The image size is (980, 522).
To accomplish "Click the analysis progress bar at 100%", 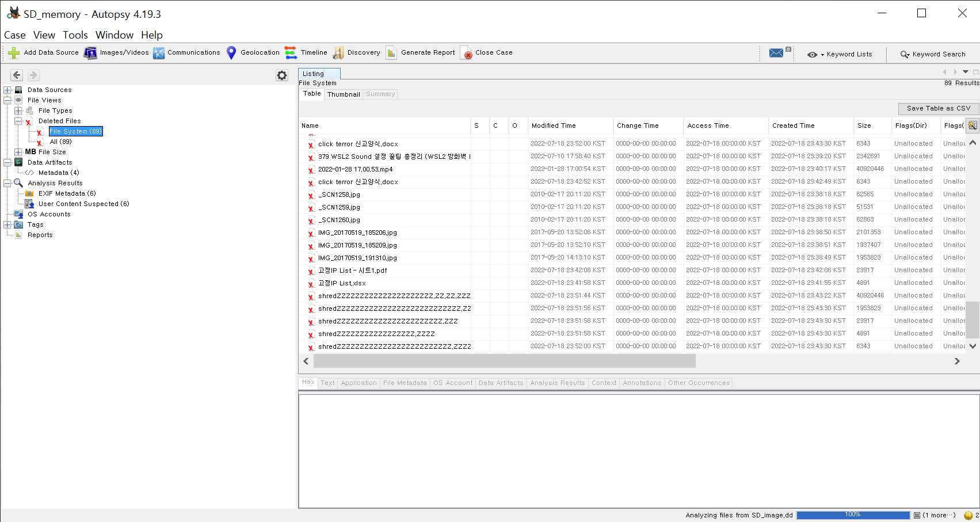I will (853, 515).
